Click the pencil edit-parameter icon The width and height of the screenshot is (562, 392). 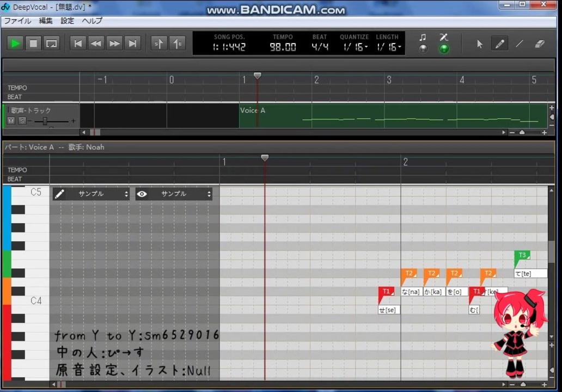pyautogui.click(x=59, y=194)
